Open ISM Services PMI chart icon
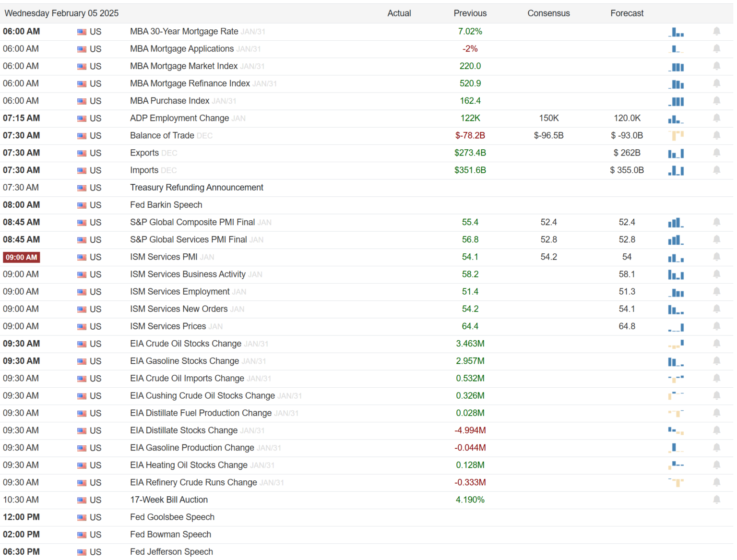 676,257
